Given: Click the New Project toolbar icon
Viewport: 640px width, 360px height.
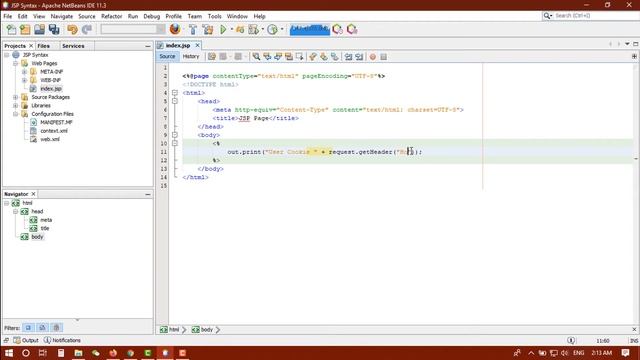Looking at the screenshot, I should (x=25, y=29).
